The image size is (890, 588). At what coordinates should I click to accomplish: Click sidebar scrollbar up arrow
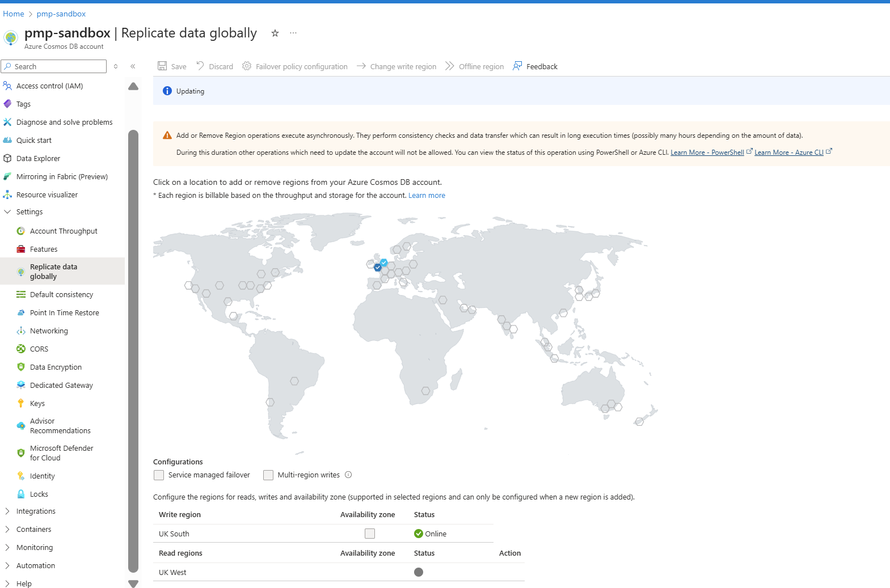coord(133,86)
